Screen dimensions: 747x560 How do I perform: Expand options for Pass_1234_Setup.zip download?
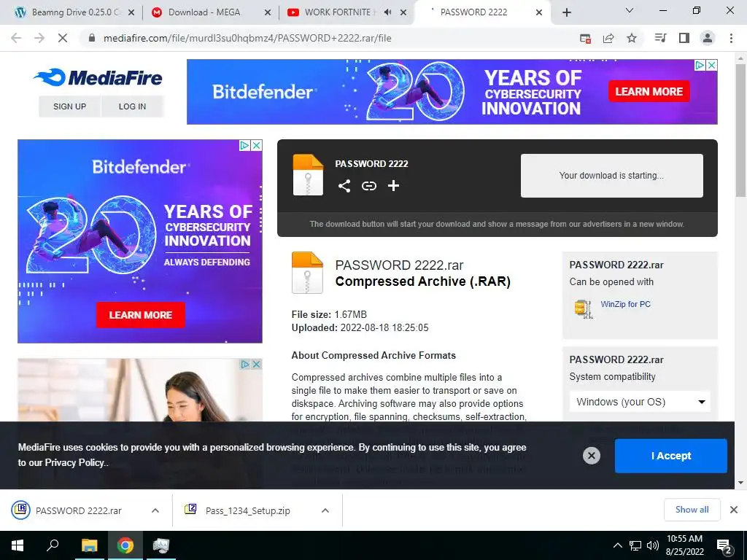pos(325,510)
